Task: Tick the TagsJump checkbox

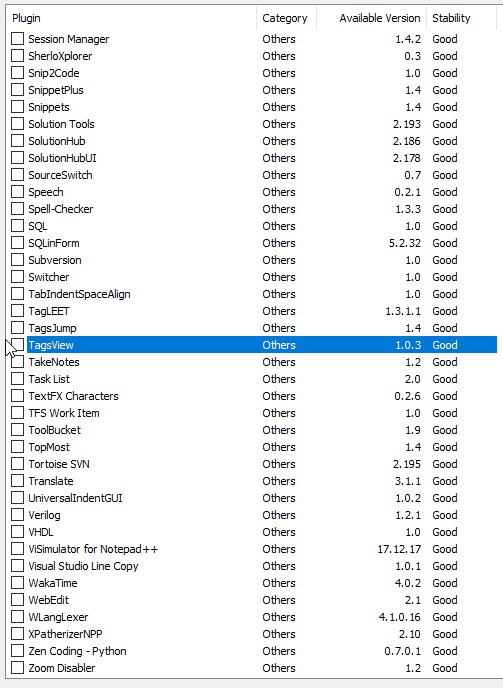Action: pos(18,328)
